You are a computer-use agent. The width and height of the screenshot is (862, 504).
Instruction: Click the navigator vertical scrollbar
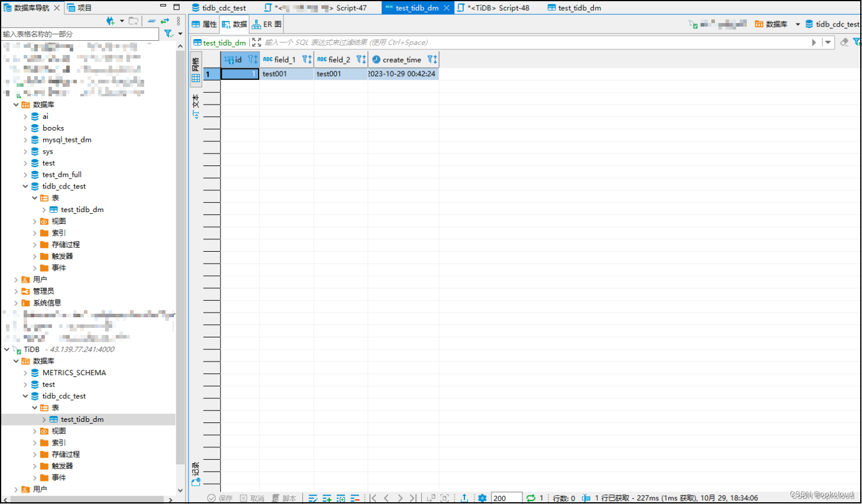(x=180, y=257)
